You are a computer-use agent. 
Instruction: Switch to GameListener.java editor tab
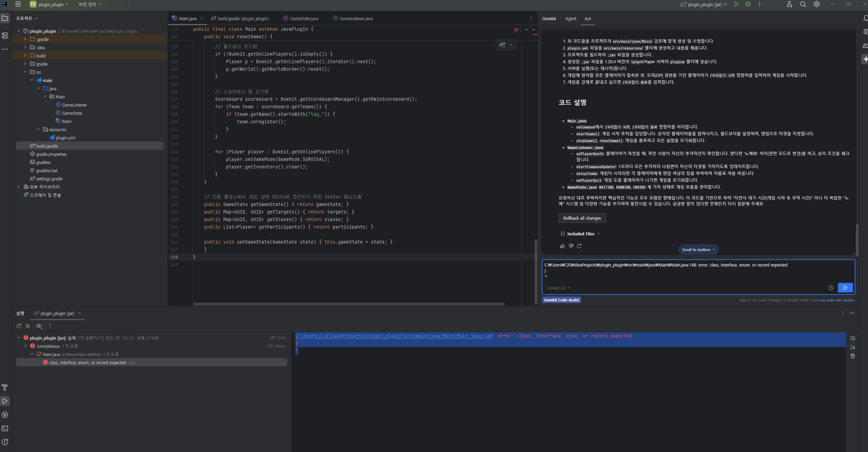(x=356, y=19)
